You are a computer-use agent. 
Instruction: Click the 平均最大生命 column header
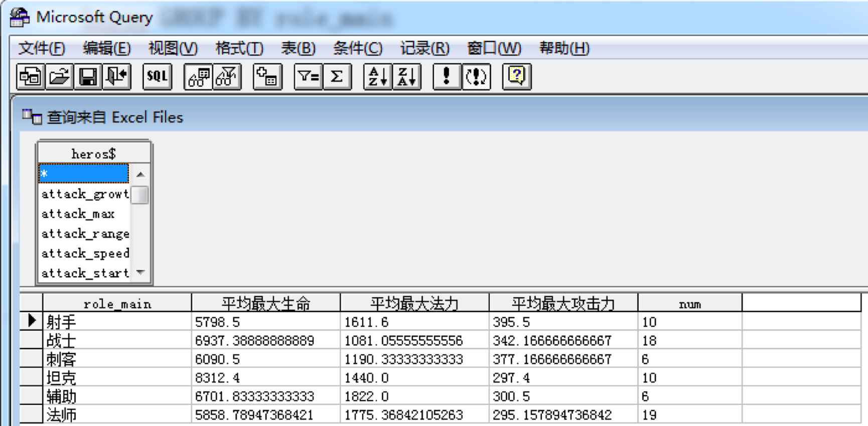coord(265,304)
